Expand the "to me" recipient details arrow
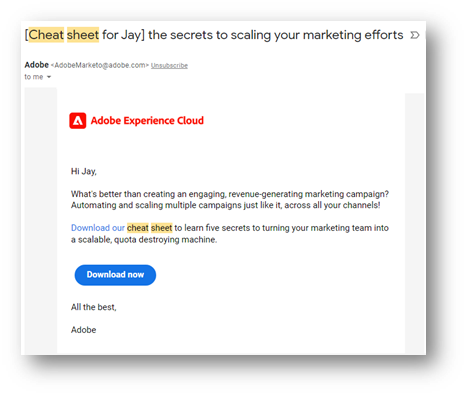Viewport: 468px width, 397px height. 49,77
